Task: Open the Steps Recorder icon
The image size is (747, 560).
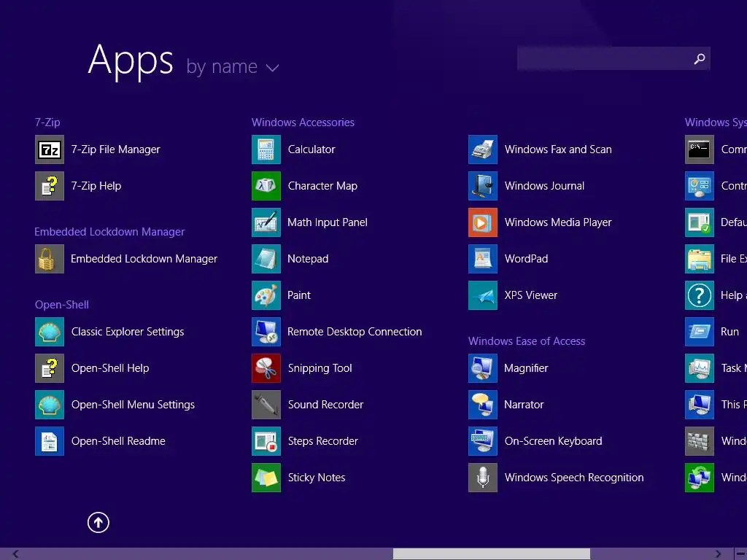Action: coord(266,441)
